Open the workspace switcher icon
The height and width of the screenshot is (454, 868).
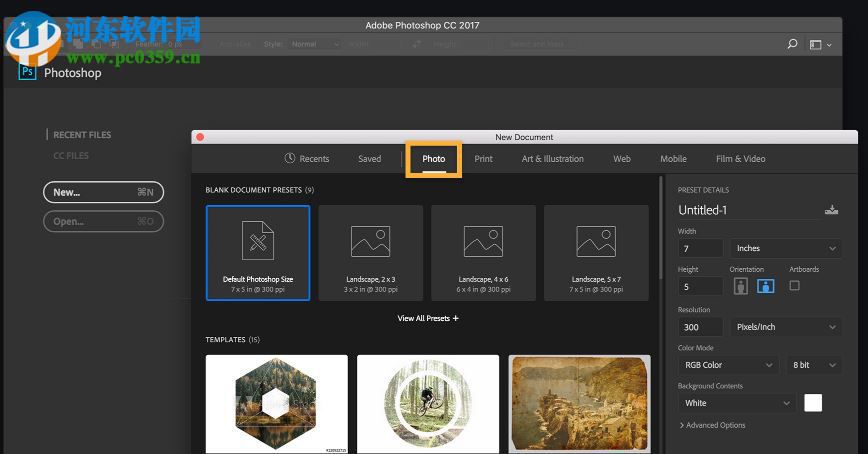pyautogui.click(x=815, y=45)
